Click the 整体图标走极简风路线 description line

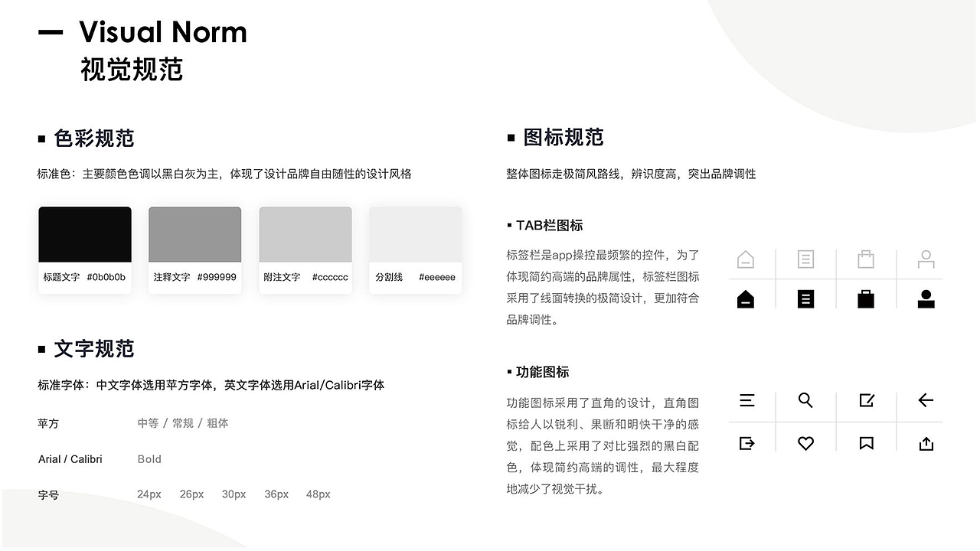(631, 174)
